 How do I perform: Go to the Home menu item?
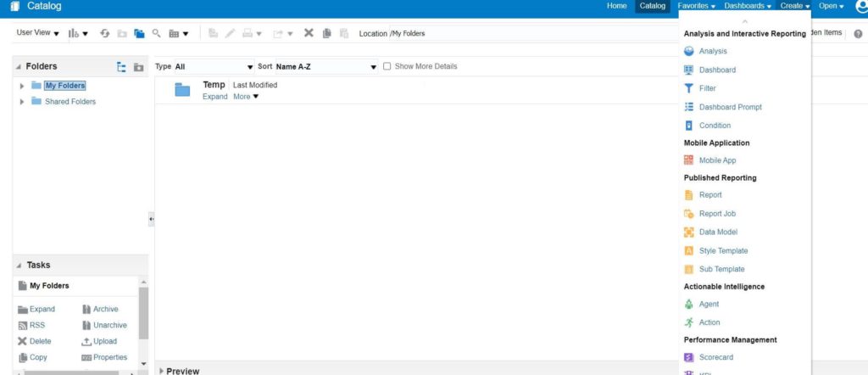[x=617, y=6]
